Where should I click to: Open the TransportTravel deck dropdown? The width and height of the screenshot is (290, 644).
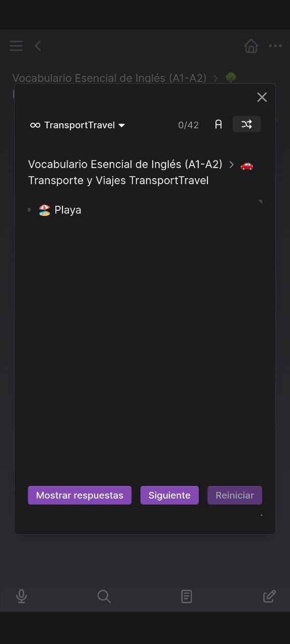click(78, 125)
